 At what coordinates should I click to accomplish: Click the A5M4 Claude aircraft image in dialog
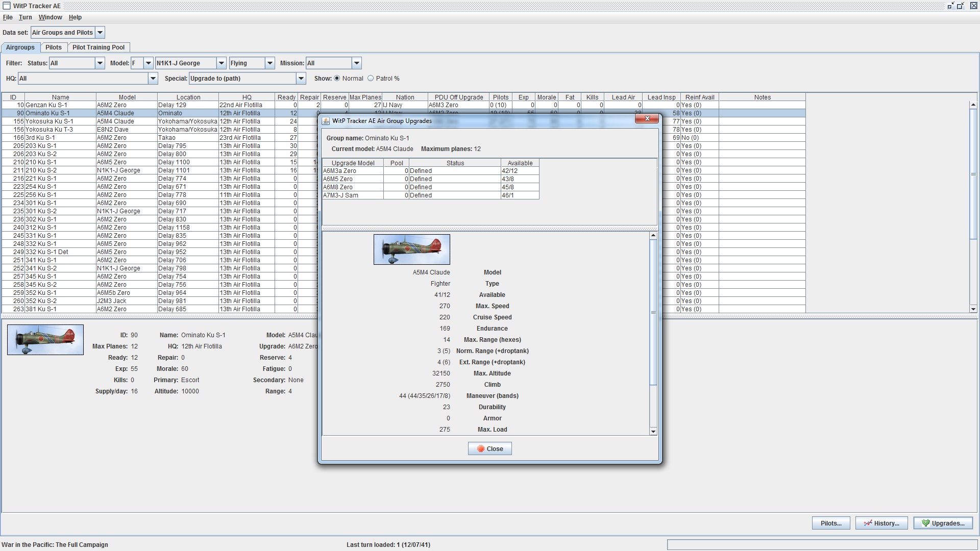pyautogui.click(x=411, y=249)
